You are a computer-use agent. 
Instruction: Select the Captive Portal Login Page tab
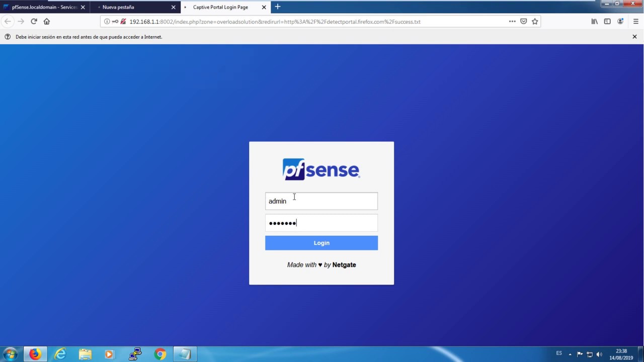coord(225,8)
